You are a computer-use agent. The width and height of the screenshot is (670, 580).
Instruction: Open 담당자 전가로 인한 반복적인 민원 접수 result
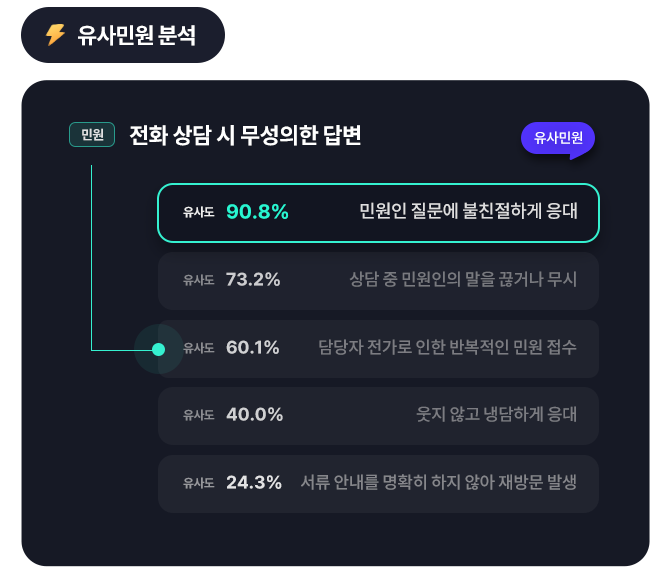[x=447, y=348]
